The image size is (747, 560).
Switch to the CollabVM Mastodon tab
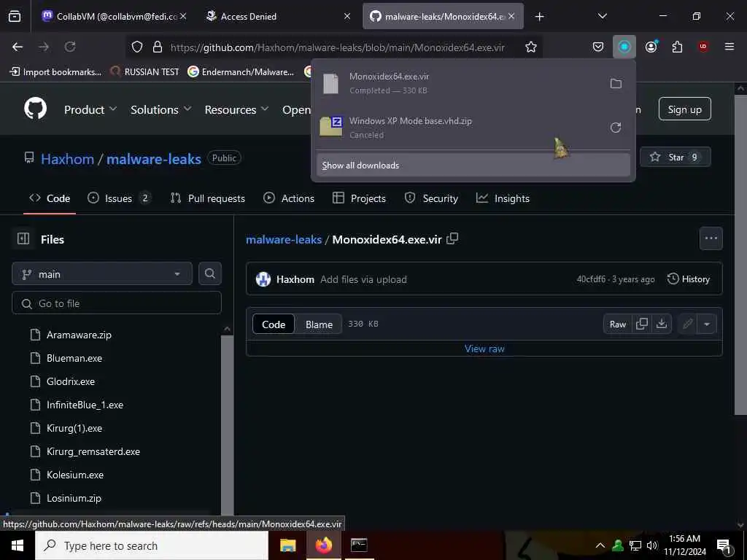click(x=115, y=16)
